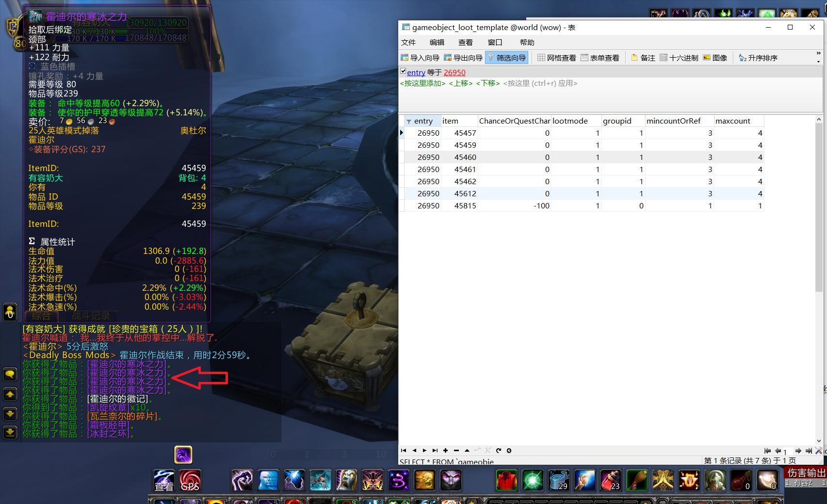This screenshot has height=504, width=827.
Task: Delete the record with minus icon
Action: click(456, 451)
